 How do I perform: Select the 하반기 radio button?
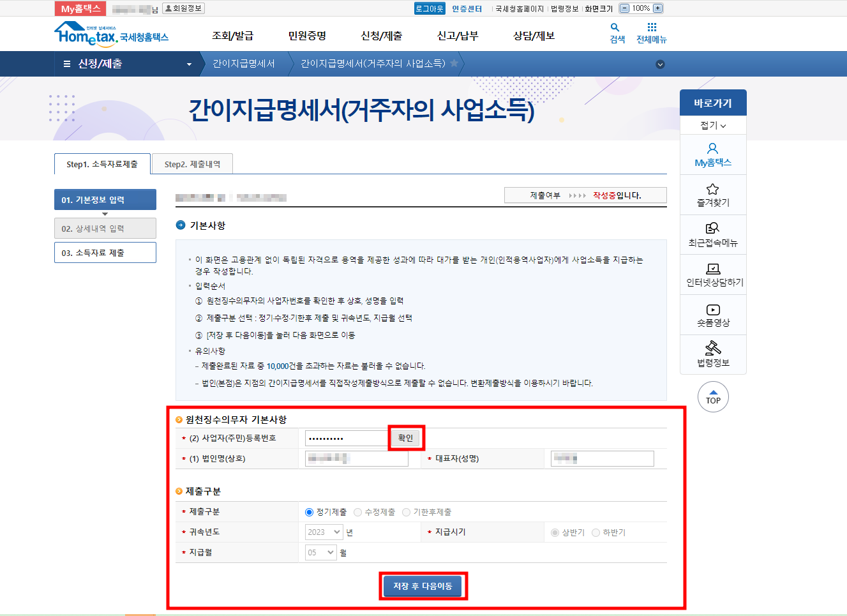click(596, 532)
